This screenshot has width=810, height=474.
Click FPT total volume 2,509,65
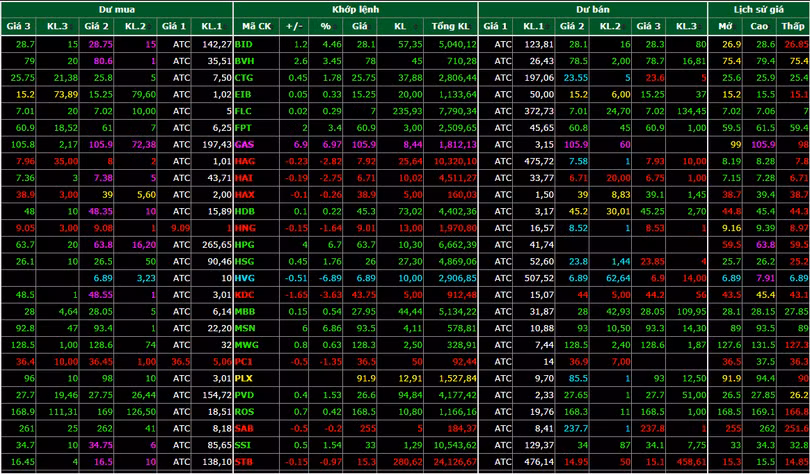pos(456,128)
